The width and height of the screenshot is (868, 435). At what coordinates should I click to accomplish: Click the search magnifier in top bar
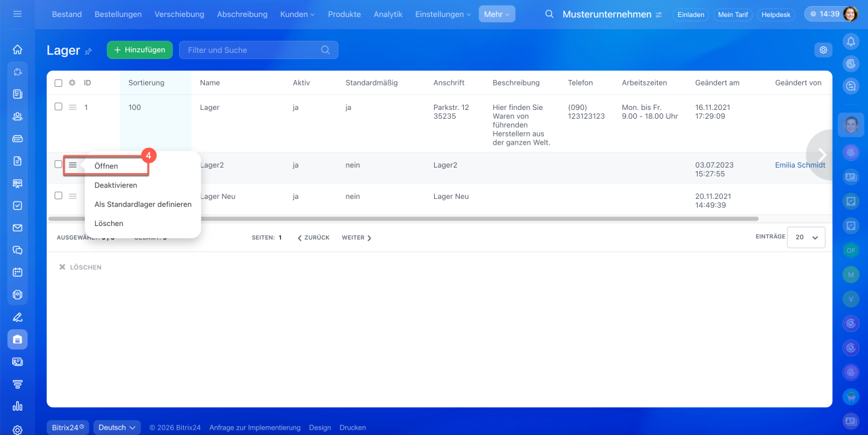[x=549, y=14]
